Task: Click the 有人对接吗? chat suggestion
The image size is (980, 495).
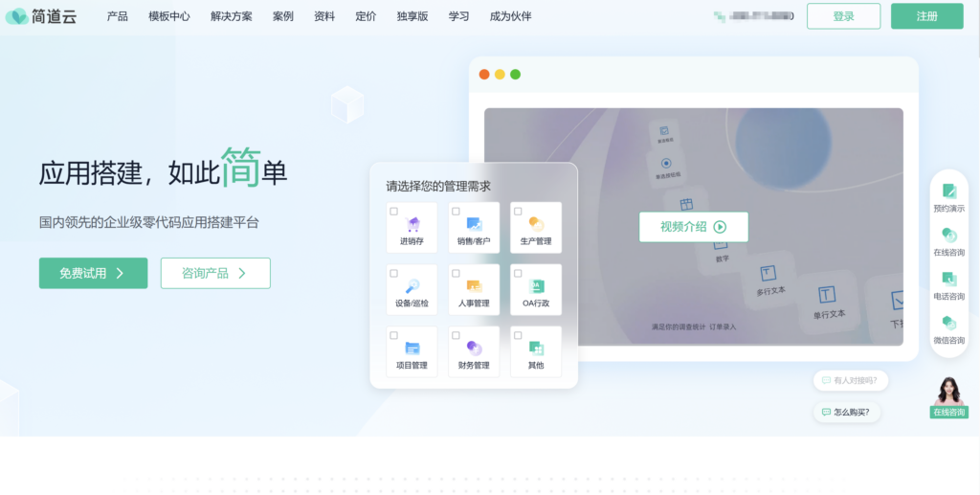Action: pyautogui.click(x=851, y=380)
